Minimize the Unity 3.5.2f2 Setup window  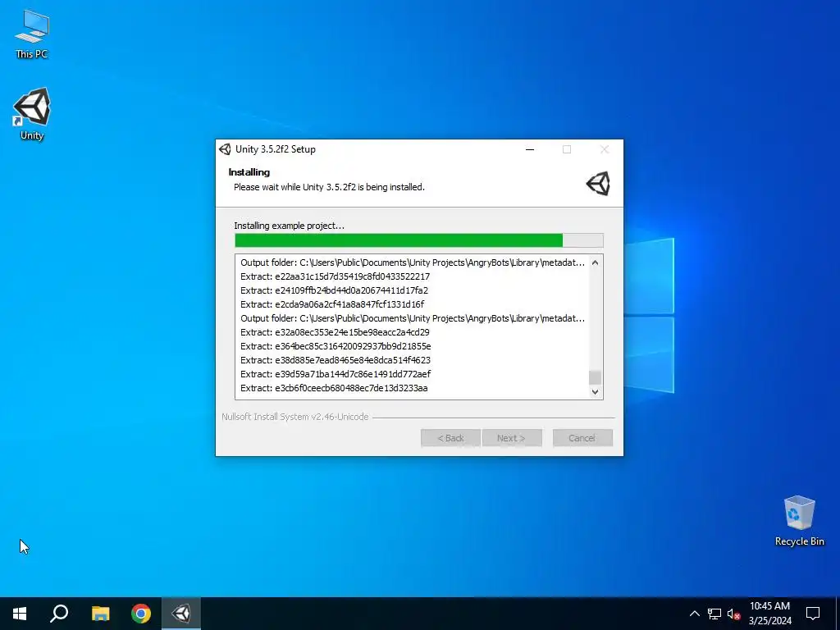pyautogui.click(x=530, y=149)
